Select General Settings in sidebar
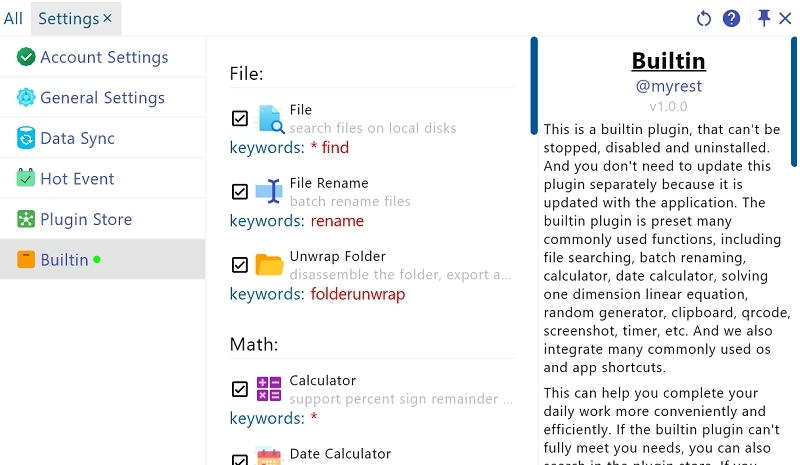Viewport: 800px width, 465px height. point(102,98)
